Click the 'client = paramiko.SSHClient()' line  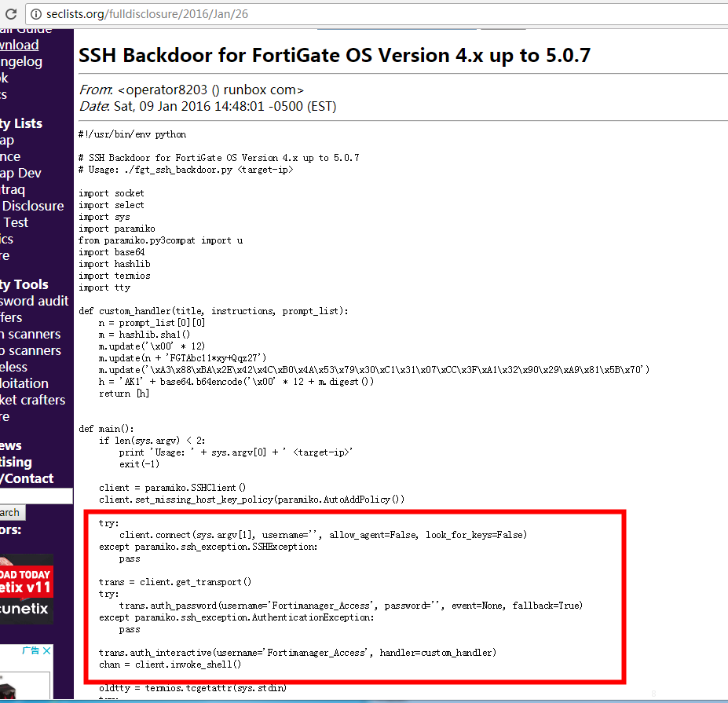tap(172, 488)
